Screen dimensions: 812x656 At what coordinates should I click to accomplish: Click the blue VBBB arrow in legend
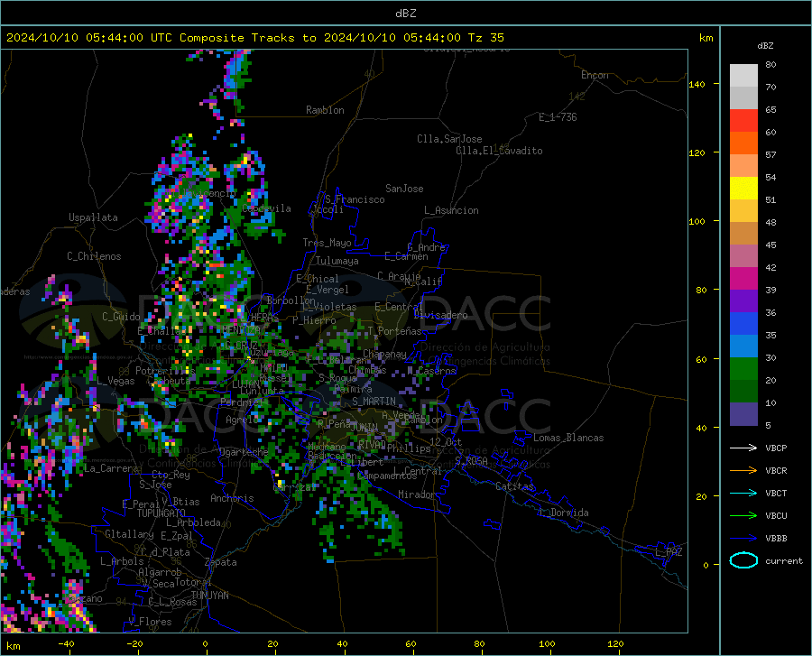pyautogui.click(x=743, y=539)
